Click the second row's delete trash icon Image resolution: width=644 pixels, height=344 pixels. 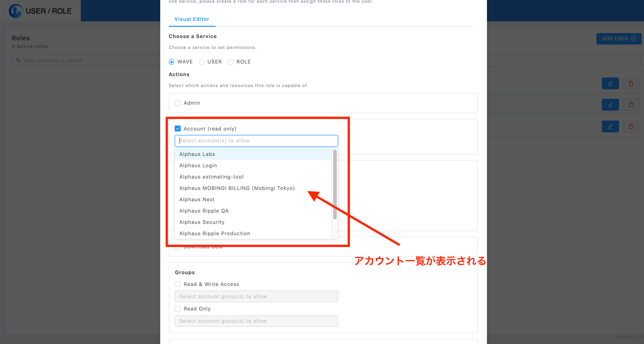coord(631,105)
